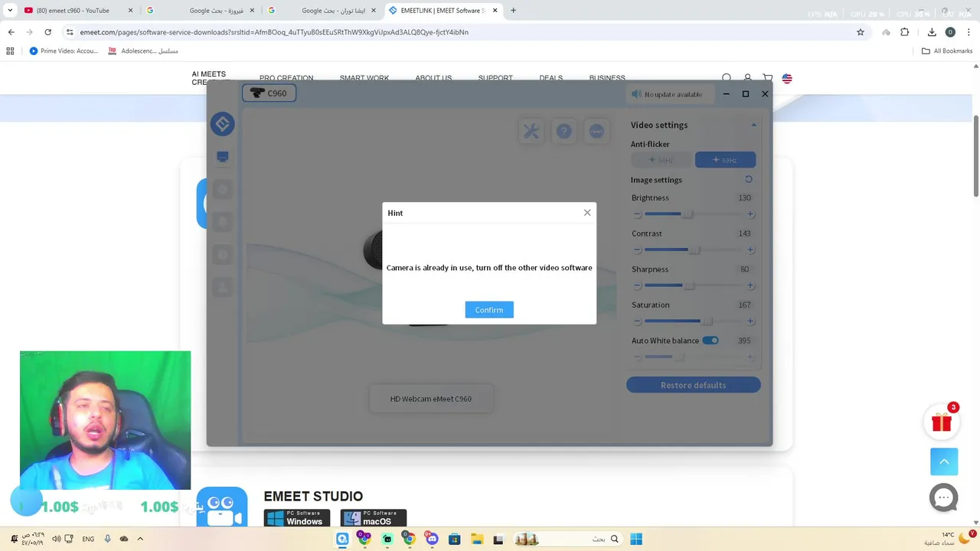Adjust the Saturation slider
Screen dimensions: 980x551
[707, 321]
